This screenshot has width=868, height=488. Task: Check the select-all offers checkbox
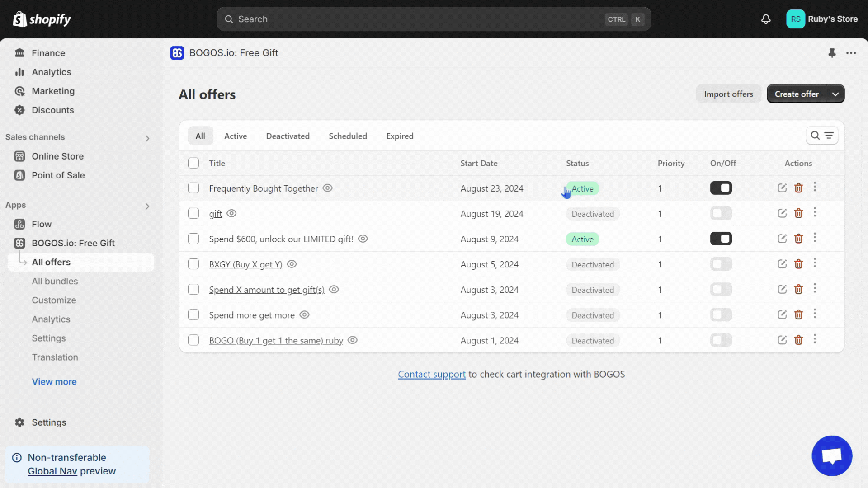click(193, 163)
